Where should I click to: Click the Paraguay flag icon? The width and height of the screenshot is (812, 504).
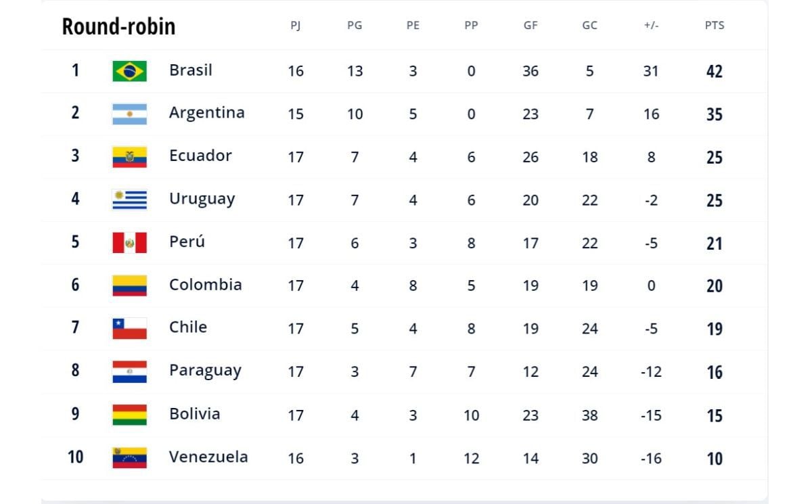pyautogui.click(x=129, y=371)
